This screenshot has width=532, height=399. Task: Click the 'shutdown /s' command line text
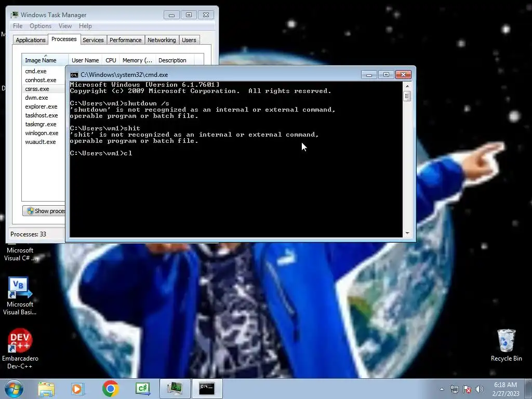click(x=147, y=103)
